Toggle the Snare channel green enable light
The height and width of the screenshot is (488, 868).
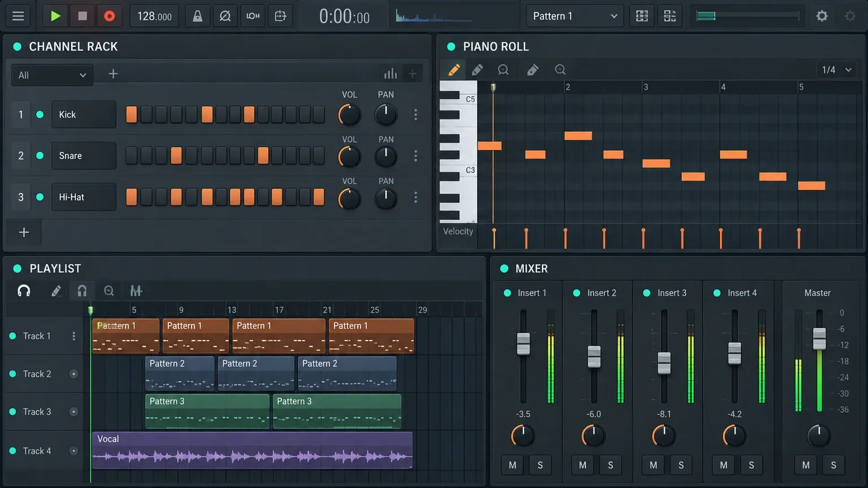coord(40,156)
